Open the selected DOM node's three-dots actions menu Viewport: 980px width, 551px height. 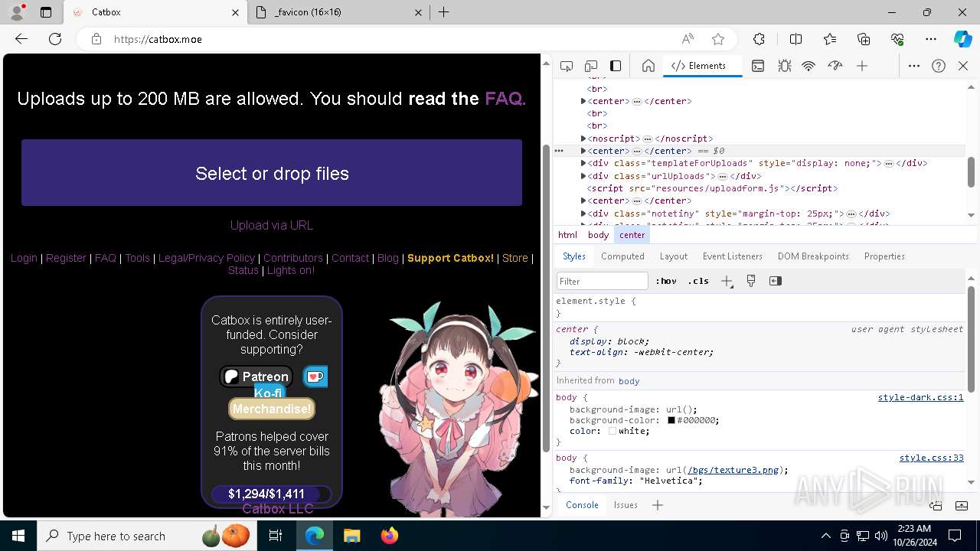click(x=559, y=151)
